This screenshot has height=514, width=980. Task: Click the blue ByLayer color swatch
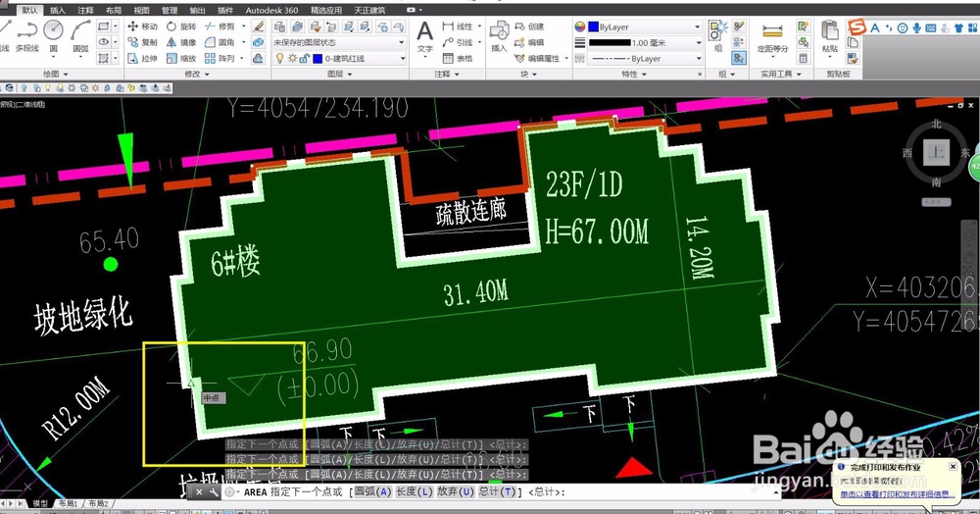tap(593, 26)
